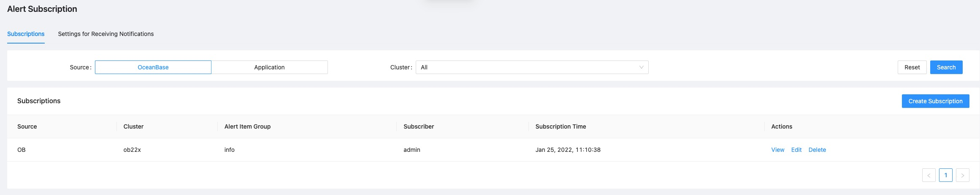The height and width of the screenshot is (195, 980).
Task: Select the OceanBase source option
Action: pyautogui.click(x=153, y=67)
